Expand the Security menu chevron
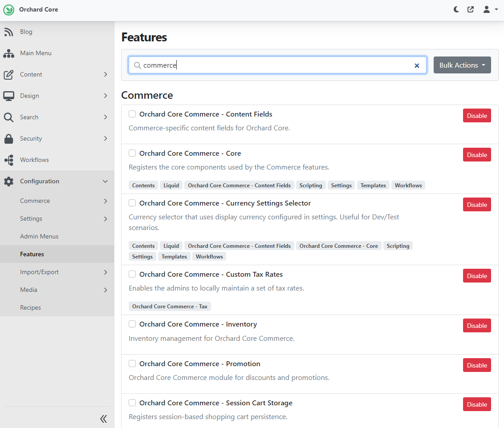 [106, 138]
